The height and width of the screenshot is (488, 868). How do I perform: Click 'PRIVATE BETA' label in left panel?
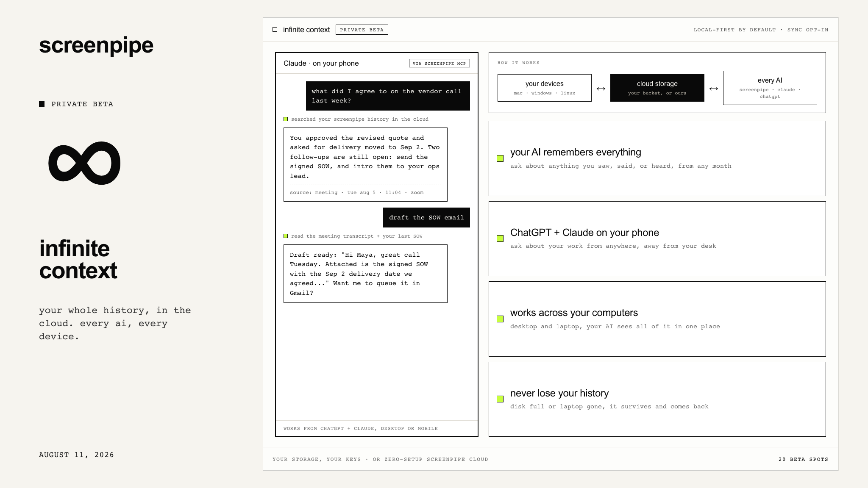click(x=82, y=104)
